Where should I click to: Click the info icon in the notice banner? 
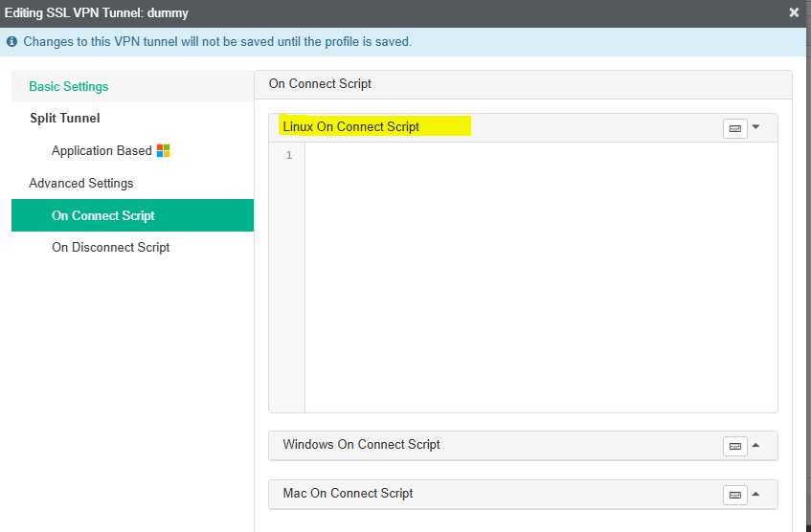tap(12, 42)
